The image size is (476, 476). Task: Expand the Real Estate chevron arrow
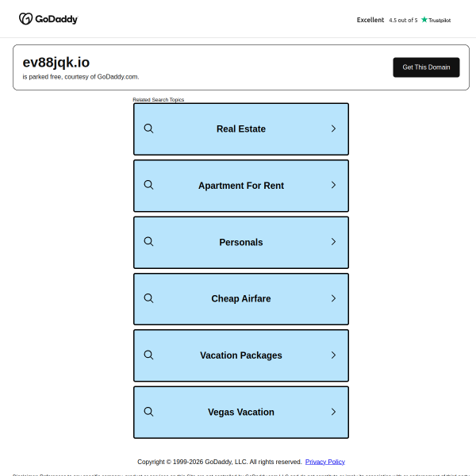[x=333, y=129]
